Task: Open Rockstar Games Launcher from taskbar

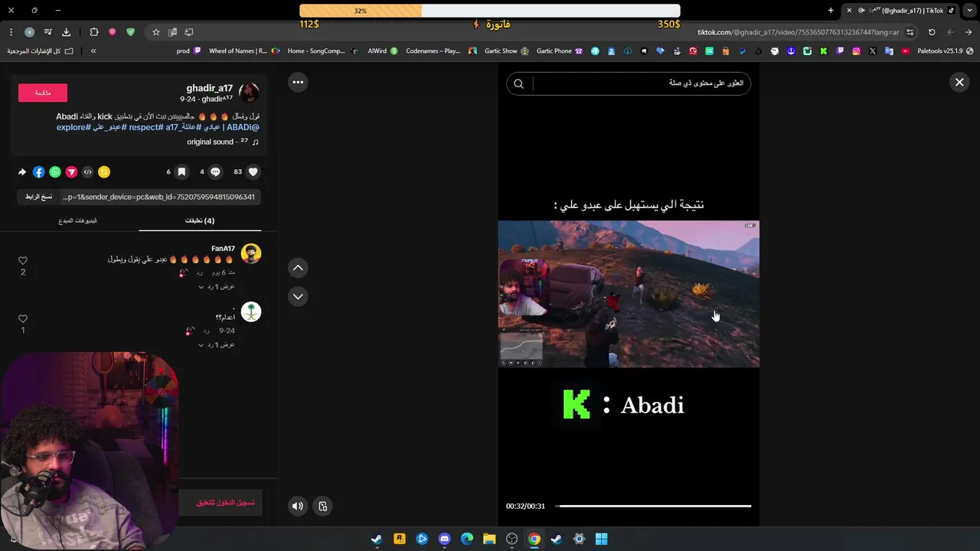Action: (399, 539)
